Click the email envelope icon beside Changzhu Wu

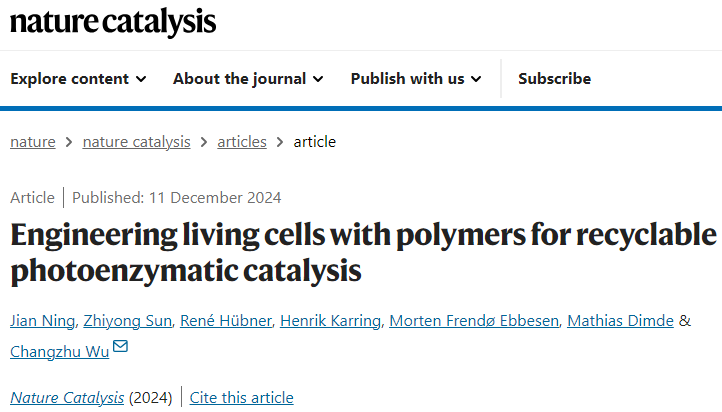click(x=120, y=346)
